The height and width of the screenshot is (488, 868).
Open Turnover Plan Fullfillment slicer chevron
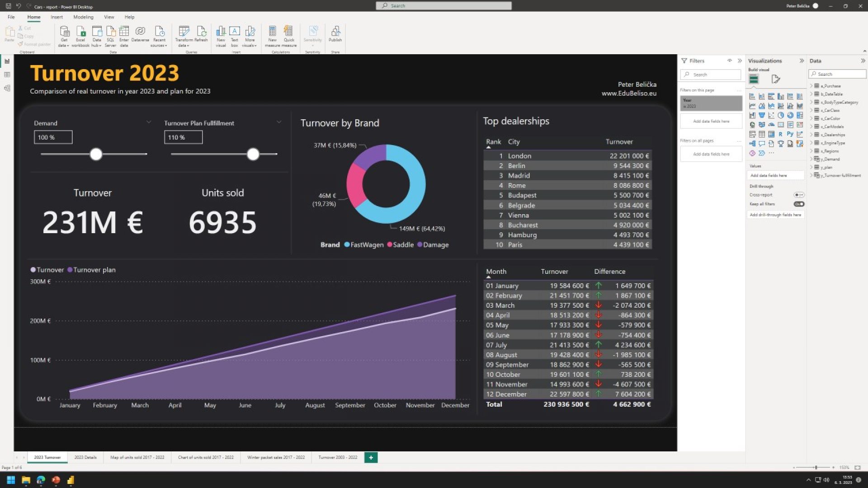tap(279, 122)
